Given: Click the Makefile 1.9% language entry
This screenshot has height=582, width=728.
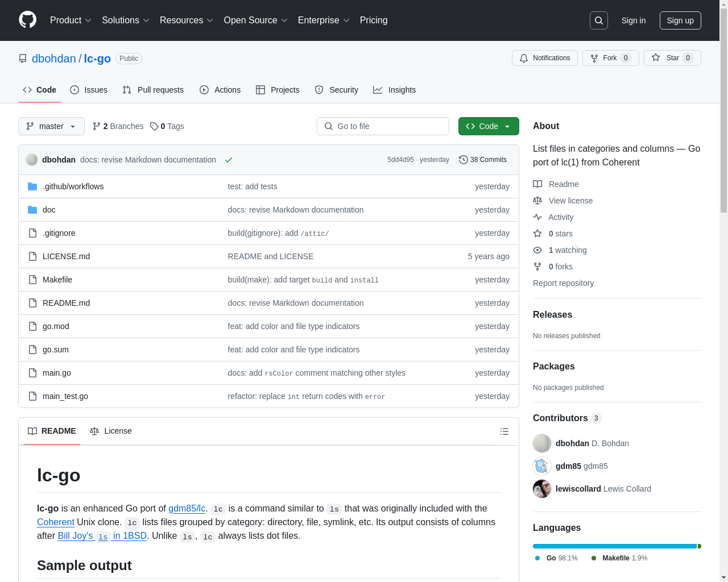Looking at the screenshot, I should (619, 558).
